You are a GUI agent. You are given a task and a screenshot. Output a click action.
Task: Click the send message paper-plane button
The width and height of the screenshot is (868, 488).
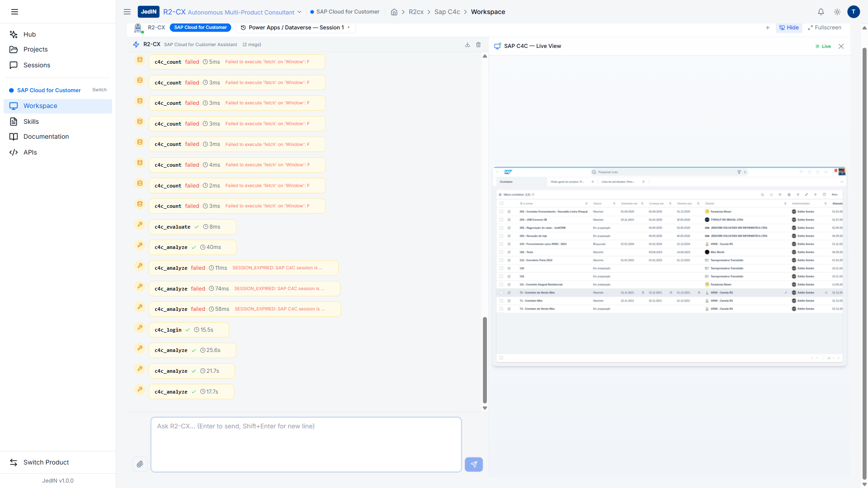tap(473, 464)
